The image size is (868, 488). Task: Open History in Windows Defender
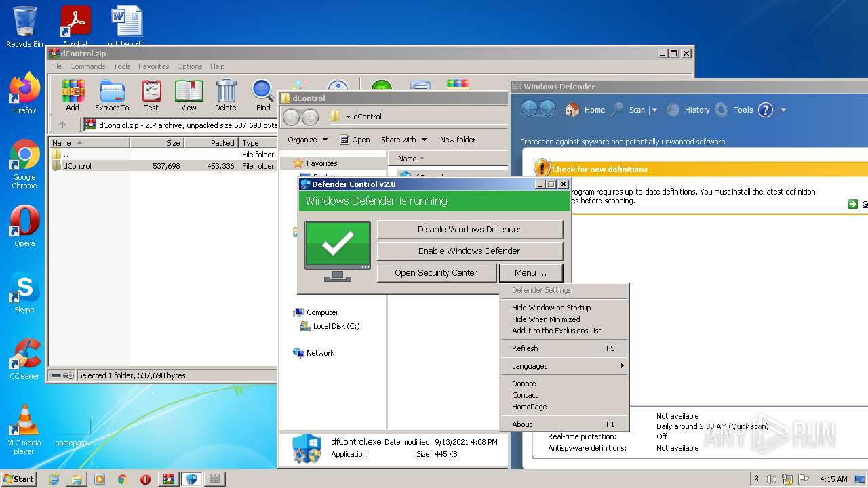pyautogui.click(x=688, y=110)
